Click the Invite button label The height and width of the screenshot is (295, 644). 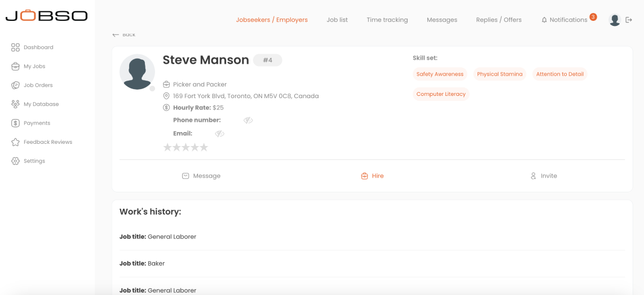point(549,176)
